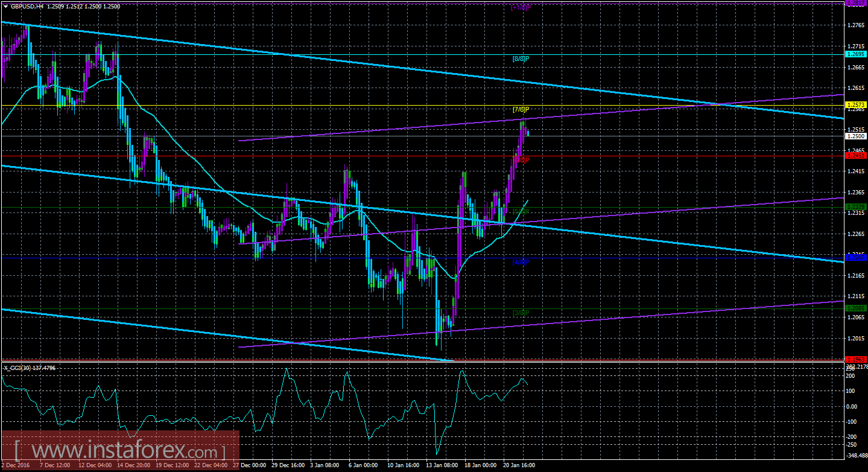Screen dimensions: 868x472
Task: Click the green 1.2272 price marker
Action: (x=857, y=206)
